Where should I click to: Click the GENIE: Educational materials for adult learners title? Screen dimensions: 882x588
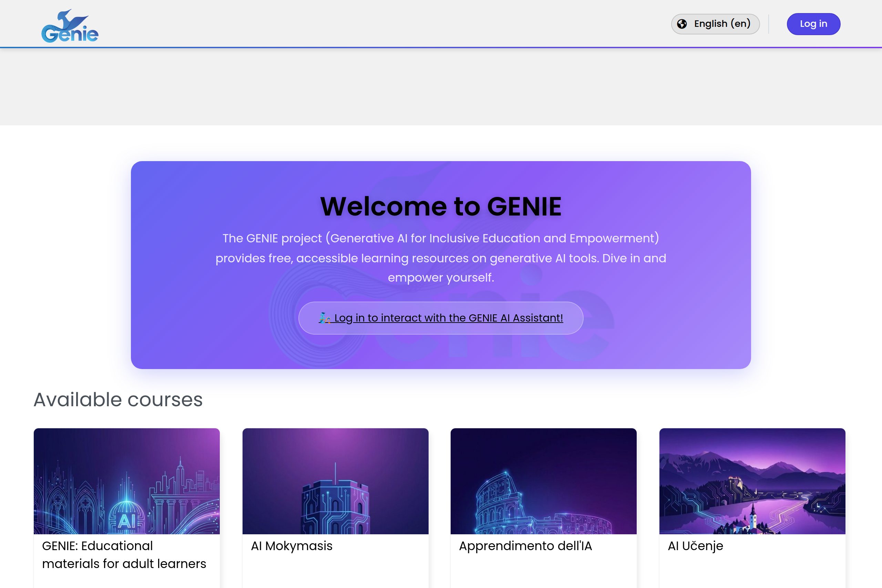point(124,555)
